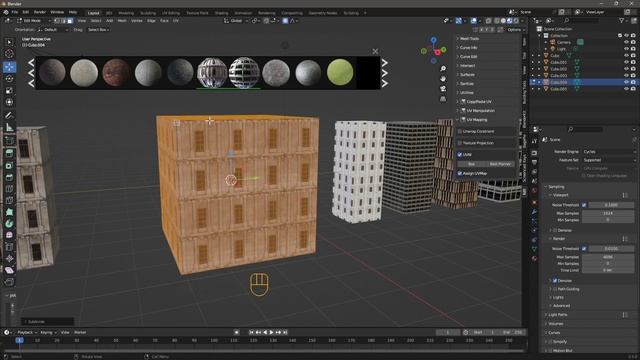Adjust the Render Time Limit field
Viewport: 640px width, 360px height.
608,270
